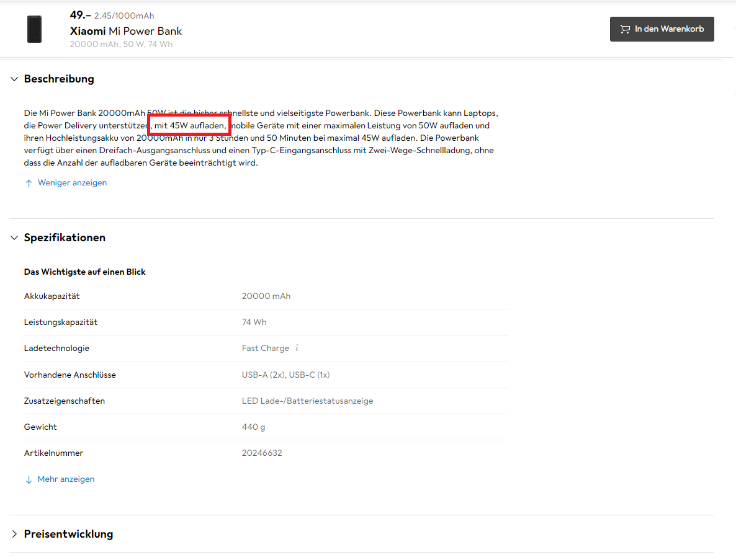Viewport: 736px width, 560px height.
Task: Click the Mehr anzeigen link
Action: [66, 479]
